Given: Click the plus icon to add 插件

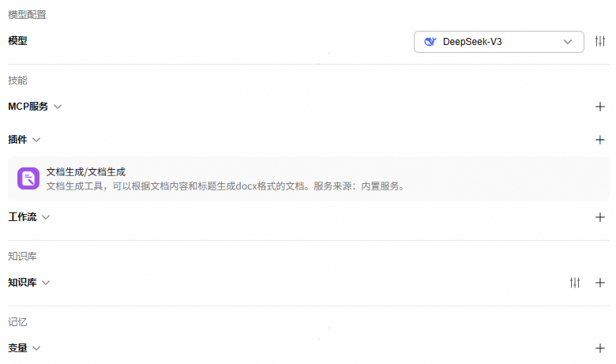Looking at the screenshot, I should click(x=599, y=140).
